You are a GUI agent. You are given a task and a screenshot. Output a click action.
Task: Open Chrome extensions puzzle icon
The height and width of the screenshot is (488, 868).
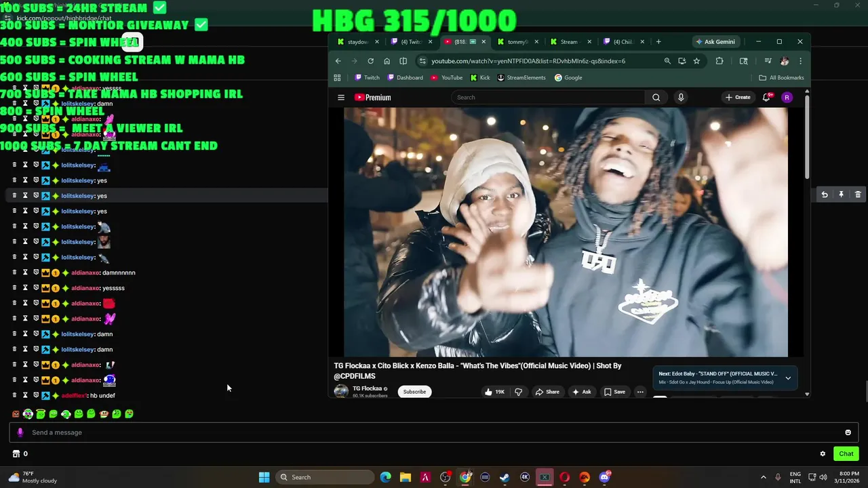pyautogui.click(x=719, y=61)
